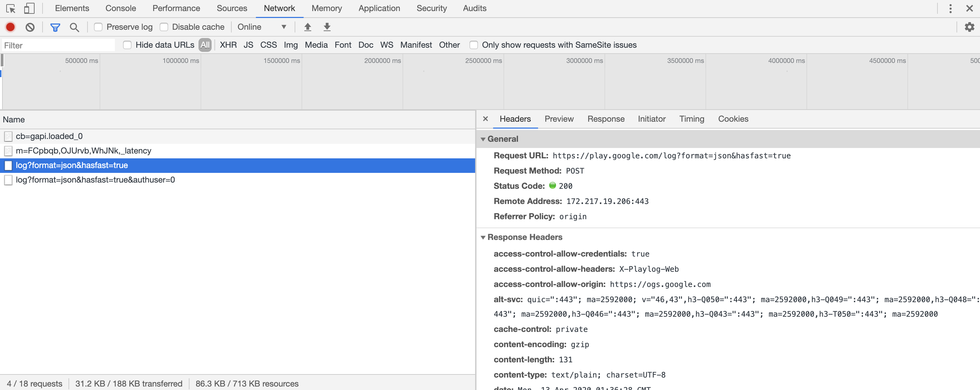The height and width of the screenshot is (390, 980).
Task: Switch to the Preview detail tab
Action: point(559,119)
